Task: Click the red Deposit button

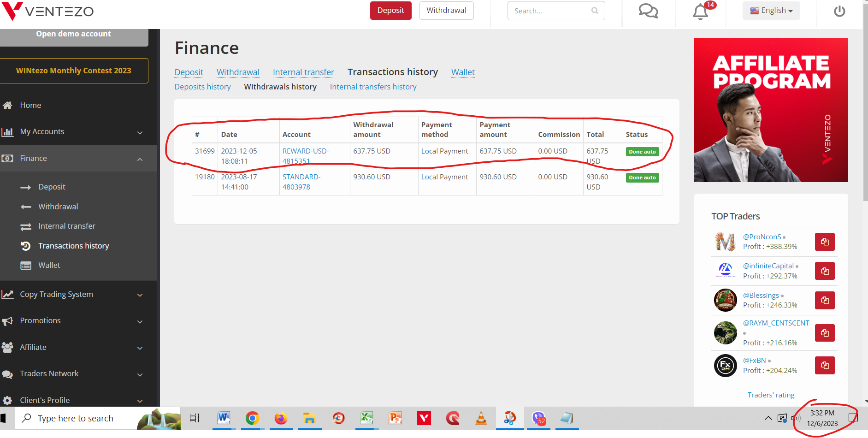Action: click(x=390, y=11)
